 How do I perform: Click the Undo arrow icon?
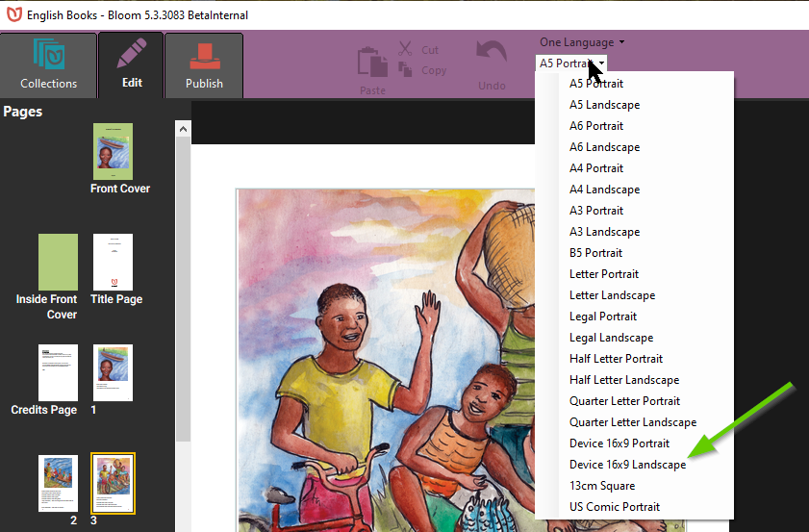[x=492, y=55]
